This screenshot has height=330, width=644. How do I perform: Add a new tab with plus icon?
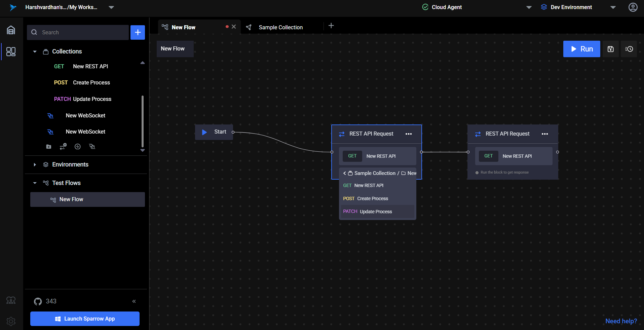(x=331, y=26)
